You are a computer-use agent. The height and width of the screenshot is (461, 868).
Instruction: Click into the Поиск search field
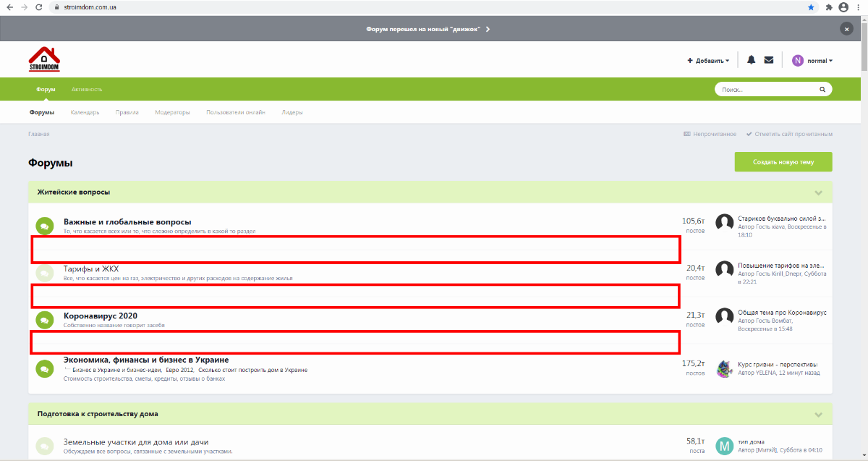(x=767, y=90)
